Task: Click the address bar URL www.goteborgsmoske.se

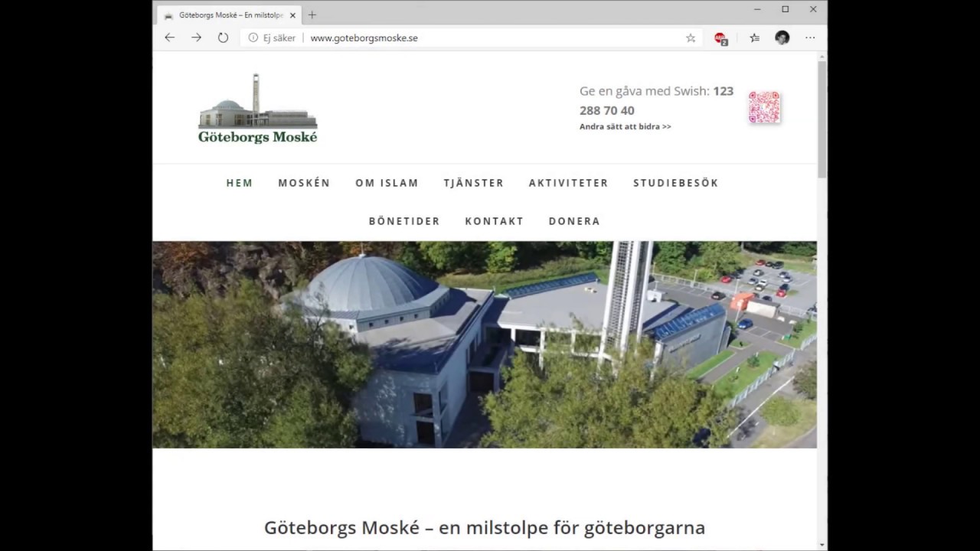Action: click(x=364, y=37)
